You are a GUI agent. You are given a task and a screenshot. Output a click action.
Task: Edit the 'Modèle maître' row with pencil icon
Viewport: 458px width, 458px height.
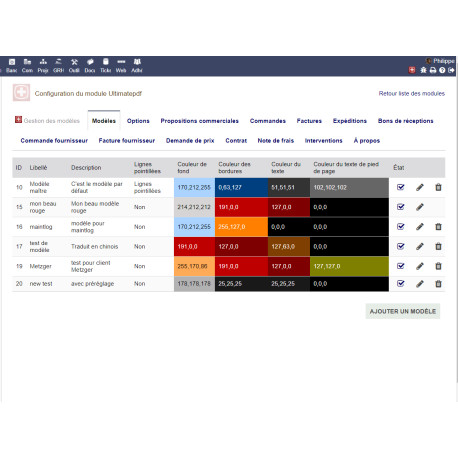point(420,187)
